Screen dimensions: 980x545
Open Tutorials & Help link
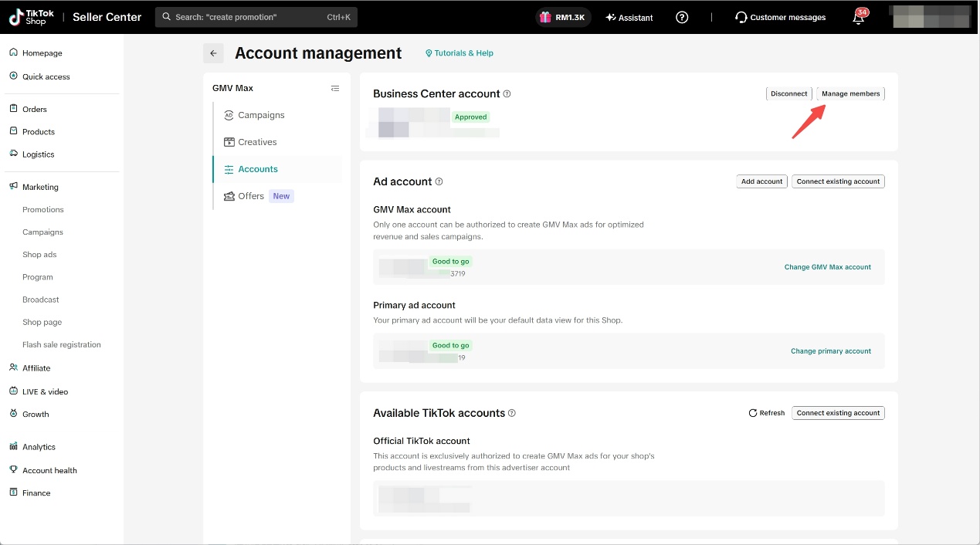click(x=459, y=53)
